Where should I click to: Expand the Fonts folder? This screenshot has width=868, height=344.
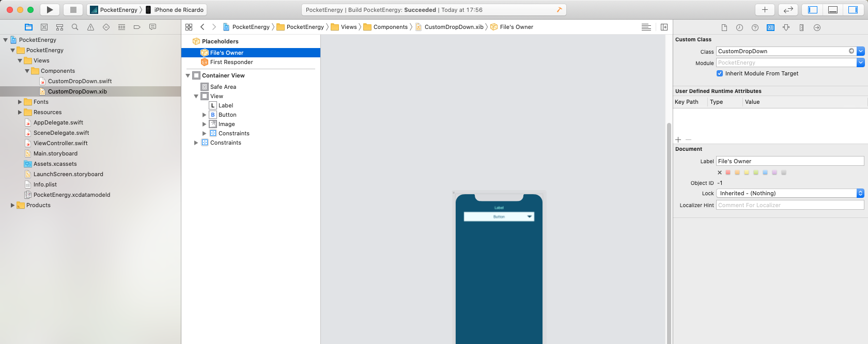pos(20,102)
